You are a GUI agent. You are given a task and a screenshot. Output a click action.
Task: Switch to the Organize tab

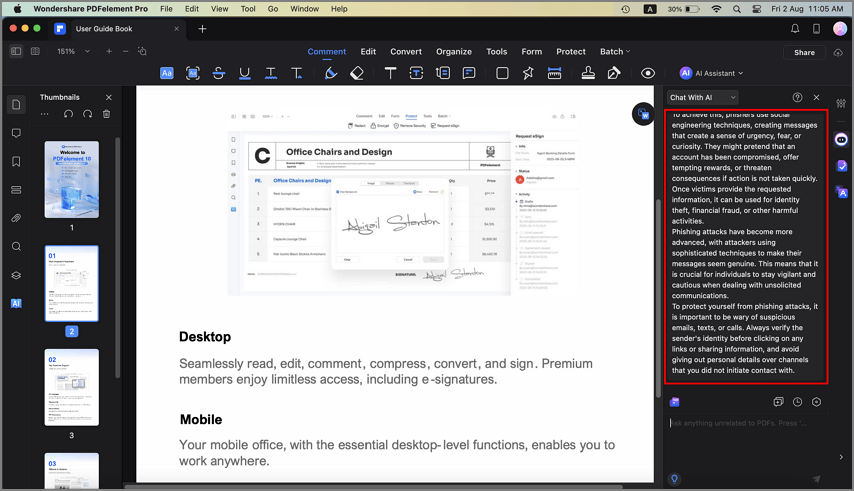454,51
